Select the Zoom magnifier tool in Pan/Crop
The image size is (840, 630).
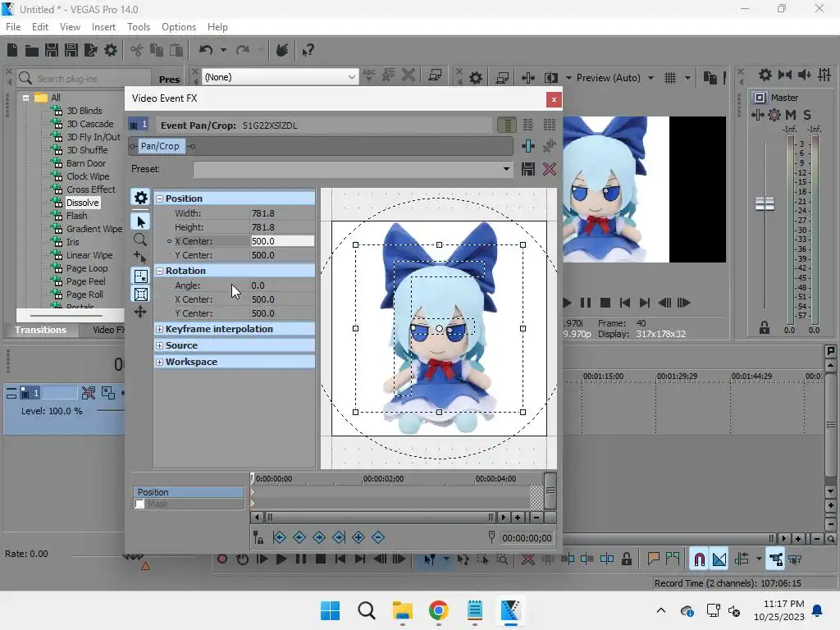pyautogui.click(x=140, y=240)
